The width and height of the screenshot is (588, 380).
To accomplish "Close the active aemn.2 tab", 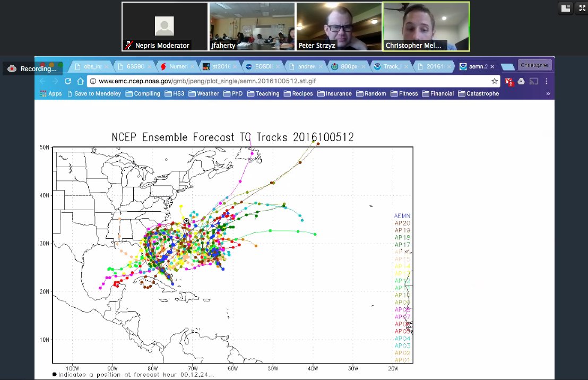I will (x=492, y=67).
